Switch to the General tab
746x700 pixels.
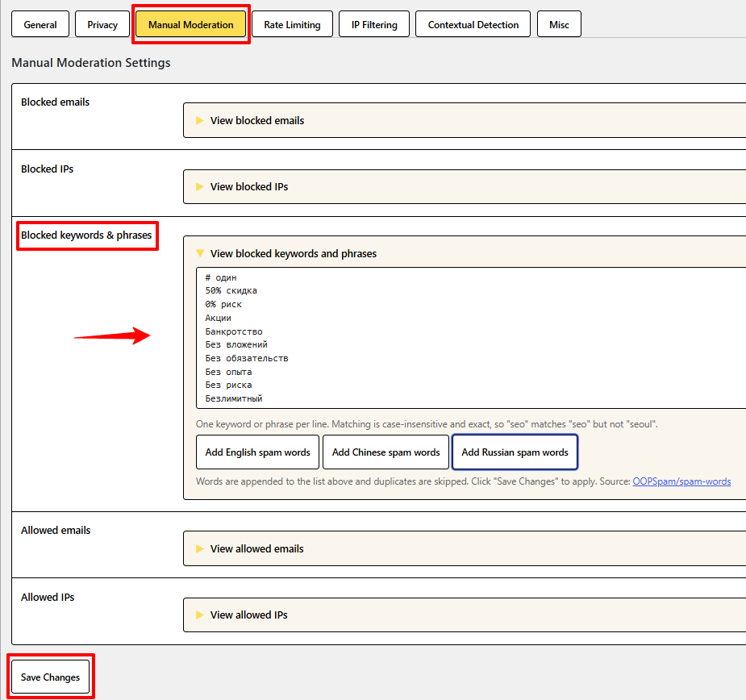pyautogui.click(x=40, y=24)
